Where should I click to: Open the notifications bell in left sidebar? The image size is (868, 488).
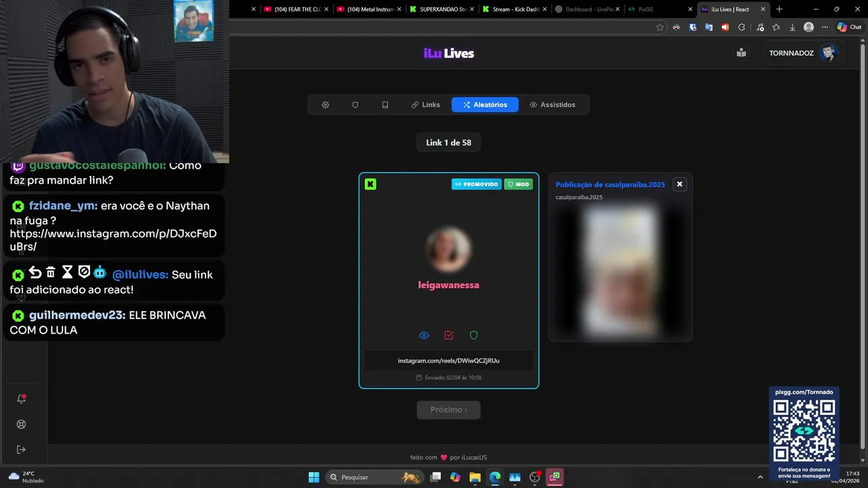coord(21,399)
